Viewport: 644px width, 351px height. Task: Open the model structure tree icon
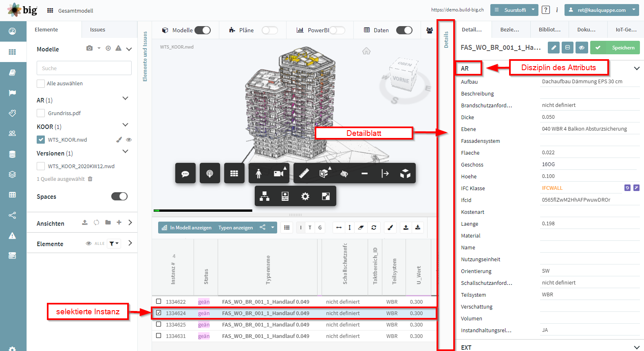[265, 196]
